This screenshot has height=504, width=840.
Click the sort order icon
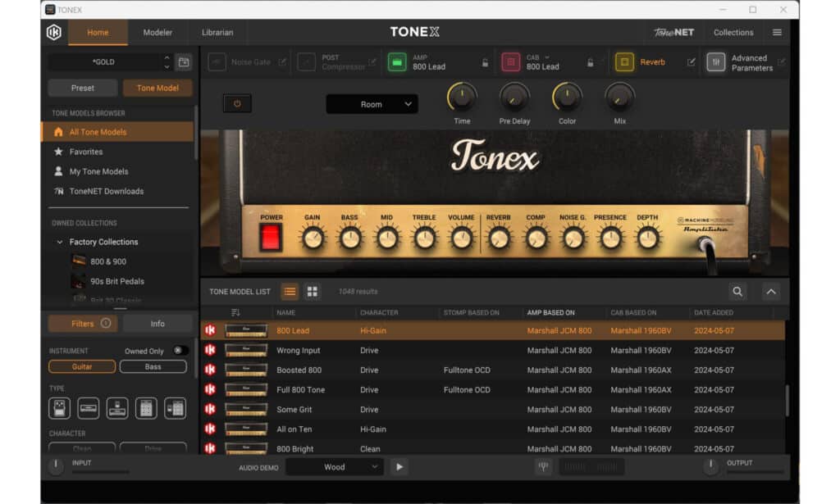click(235, 312)
